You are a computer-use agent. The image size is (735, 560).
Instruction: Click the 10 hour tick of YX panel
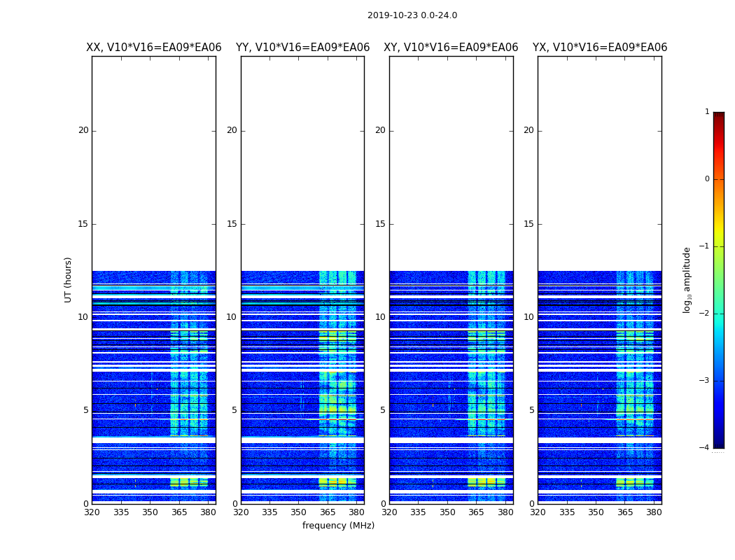528,317
